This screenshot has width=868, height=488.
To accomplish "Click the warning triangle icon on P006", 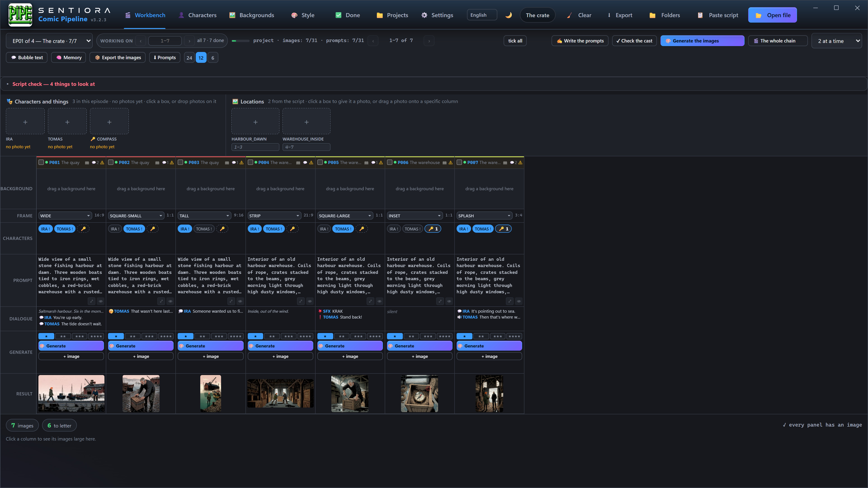I will 451,163.
